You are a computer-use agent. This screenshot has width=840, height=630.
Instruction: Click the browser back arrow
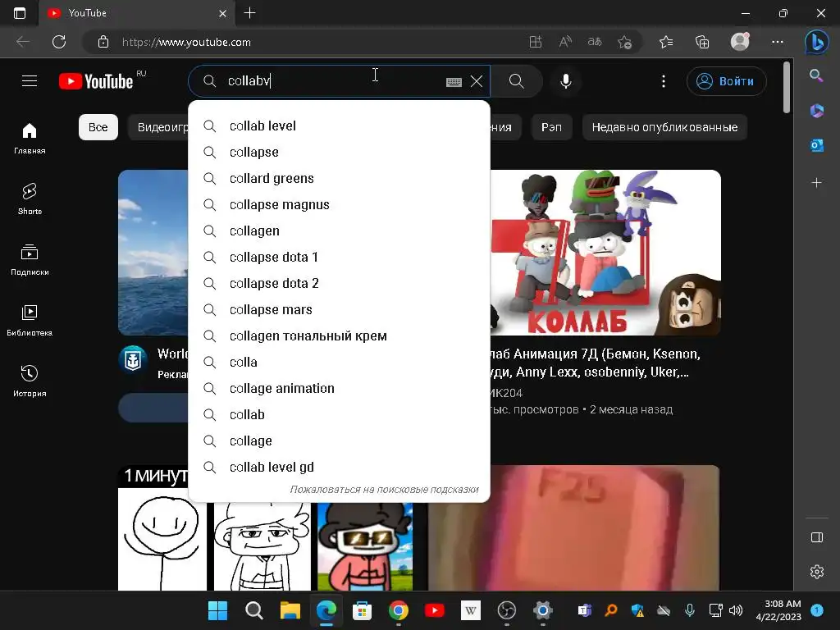(22, 42)
